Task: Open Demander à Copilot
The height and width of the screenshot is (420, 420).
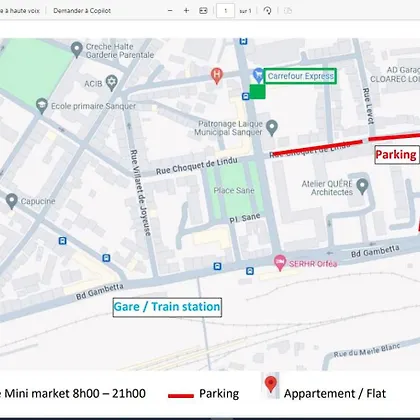Action: pos(82,11)
